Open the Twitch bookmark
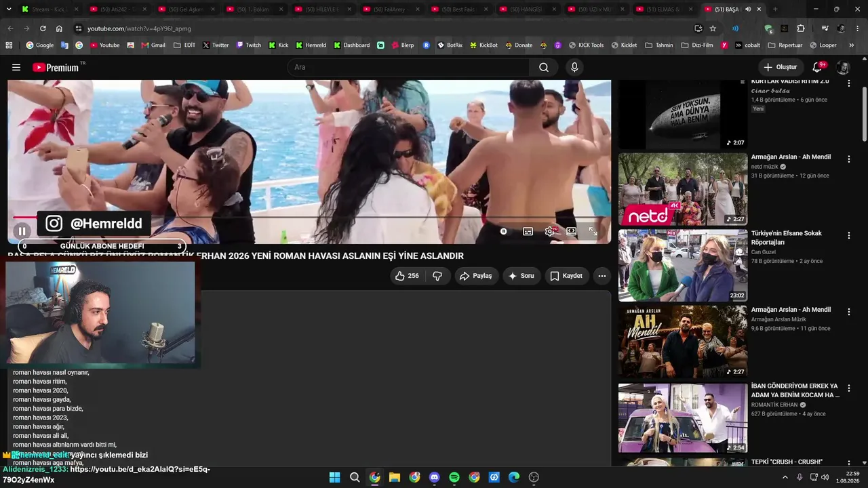 248,45
